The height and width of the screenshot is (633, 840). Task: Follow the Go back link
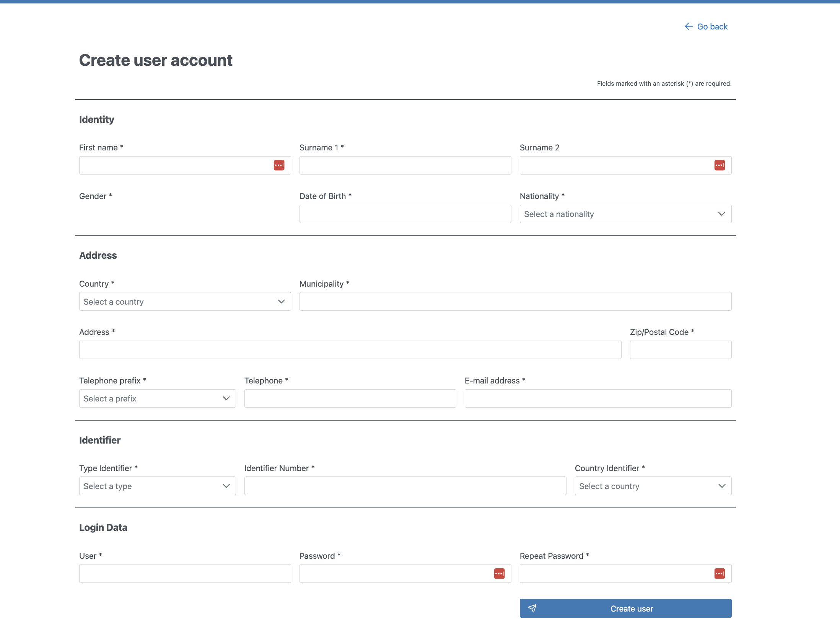click(x=712, y=26)
